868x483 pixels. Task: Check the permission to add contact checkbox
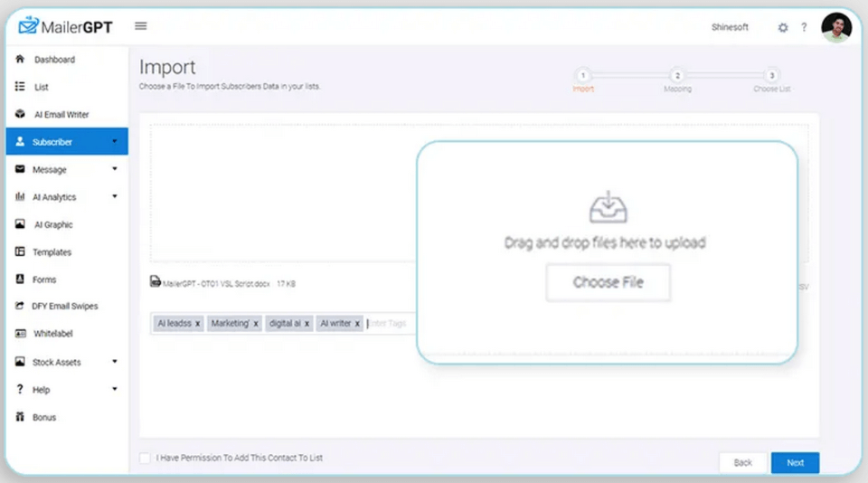pos(145,458)
